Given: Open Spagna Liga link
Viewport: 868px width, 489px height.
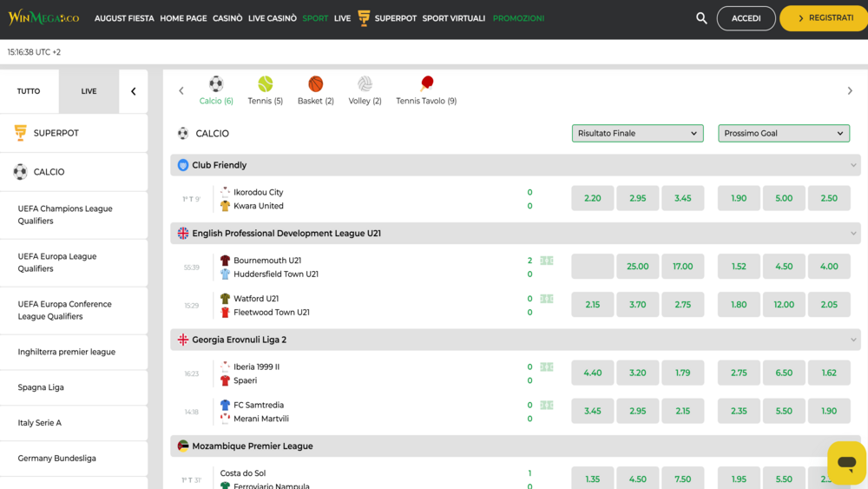Looking at the screenshot, I should (74, 387).
